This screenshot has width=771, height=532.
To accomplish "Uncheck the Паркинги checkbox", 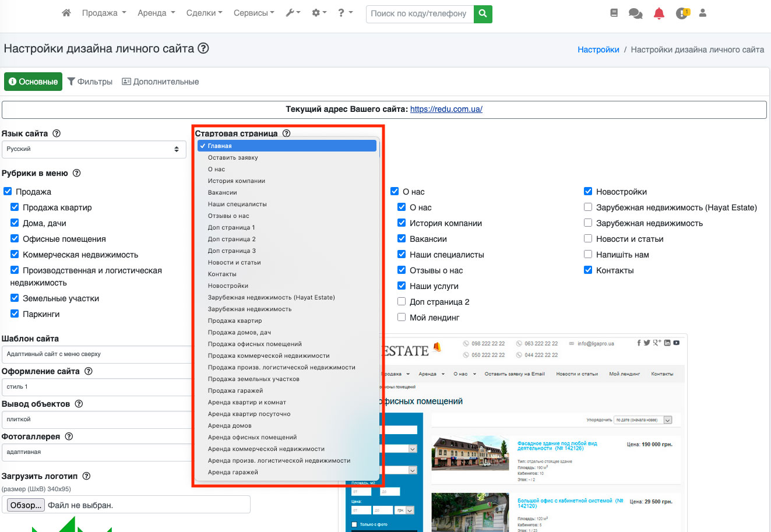I will tap(15, 314).
